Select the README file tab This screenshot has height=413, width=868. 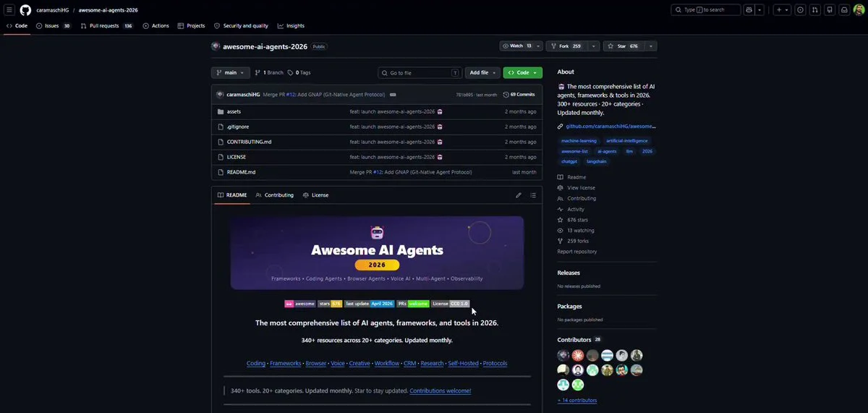click(x=232, y=195)
